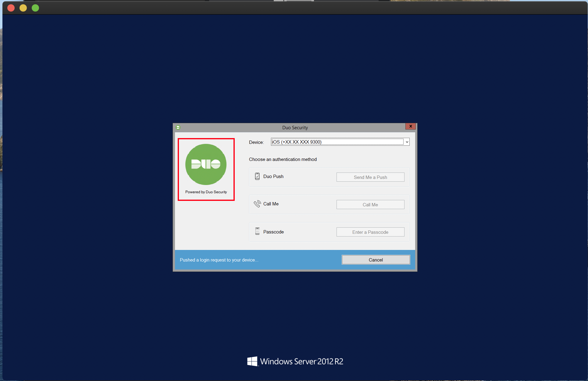588x381 pixels.
Task: Close the Duo Security dialog
Action: pyautogui.click(x=411, y=126)
